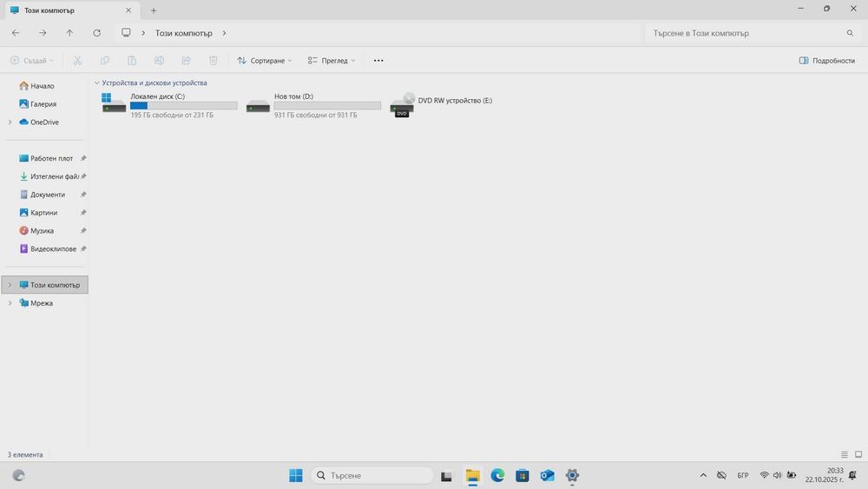The image size is (868, 489).
Task: Click the search magnifier icon
Action: pyautogui.click(x=850, y=33)
